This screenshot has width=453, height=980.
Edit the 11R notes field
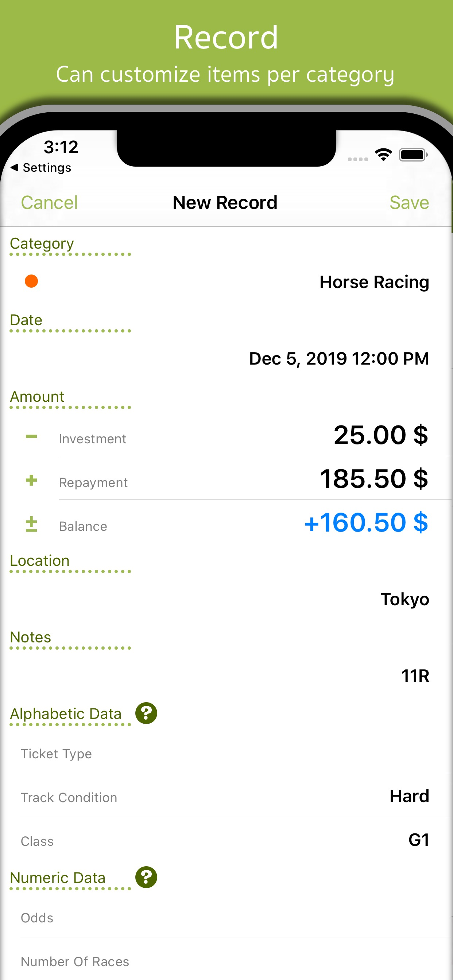415,676
